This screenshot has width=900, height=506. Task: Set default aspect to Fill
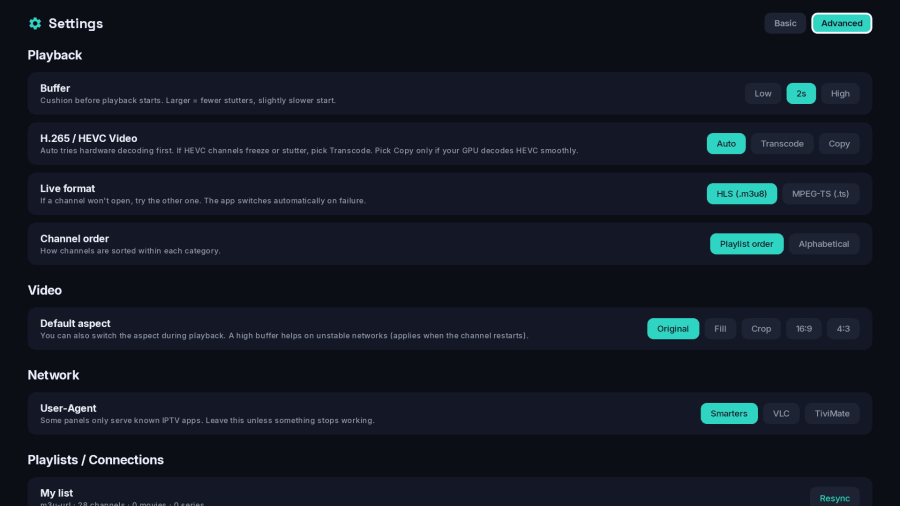(x=720, y=329)
